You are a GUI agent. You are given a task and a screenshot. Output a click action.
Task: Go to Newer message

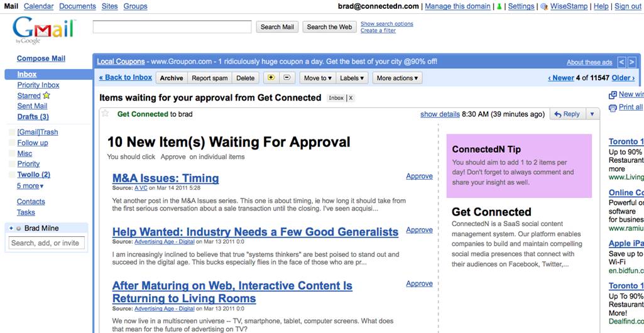pyautogui.click(x=561, y=78)
